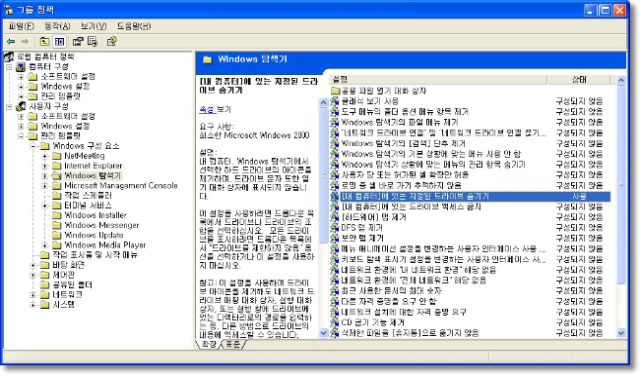Sort by the 설정 column header
The height and width of the screenshot is (375, 640).
[438, 80]
